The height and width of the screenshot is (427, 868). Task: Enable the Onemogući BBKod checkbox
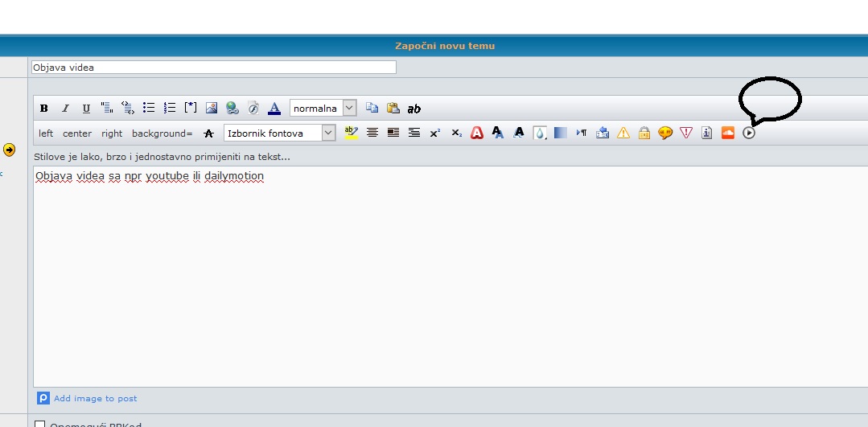(40, 424)
